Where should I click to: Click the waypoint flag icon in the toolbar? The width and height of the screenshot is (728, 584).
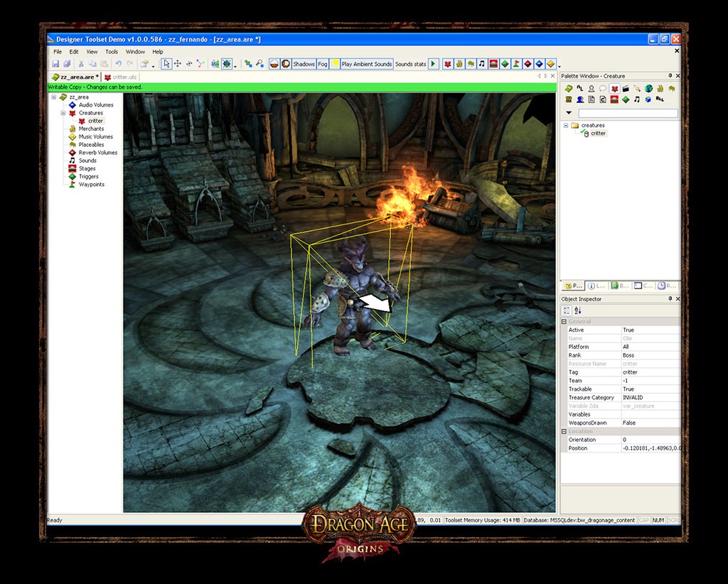click(x=516, y=64)
